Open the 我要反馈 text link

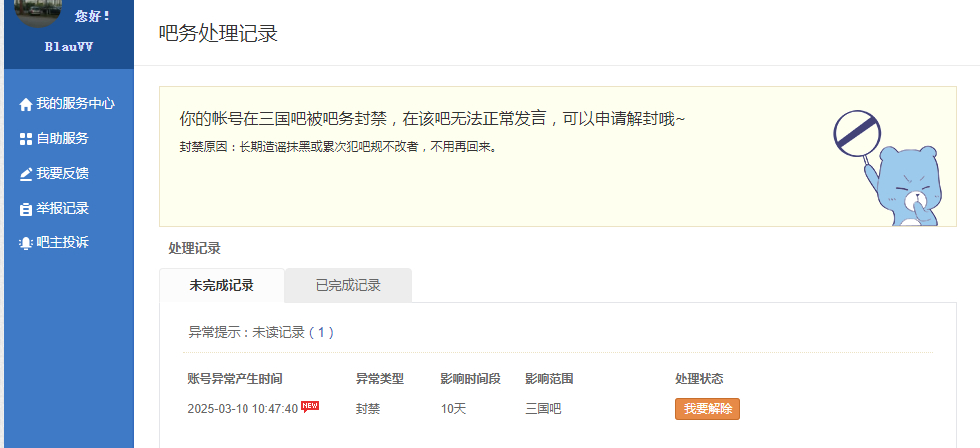(63, 173)
